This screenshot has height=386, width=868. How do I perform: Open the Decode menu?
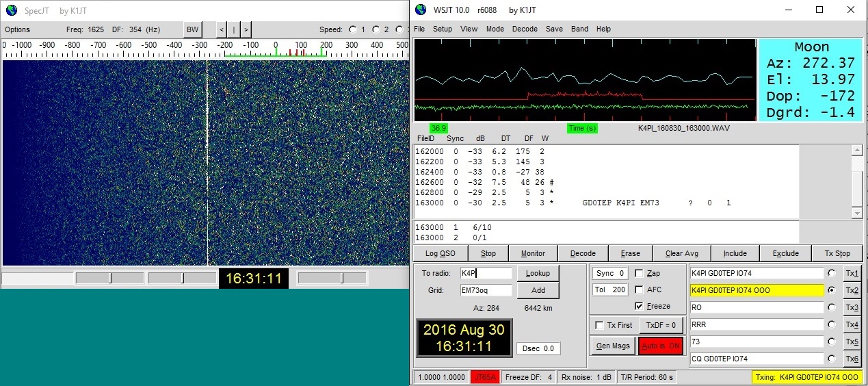click(x=525, y=29)
